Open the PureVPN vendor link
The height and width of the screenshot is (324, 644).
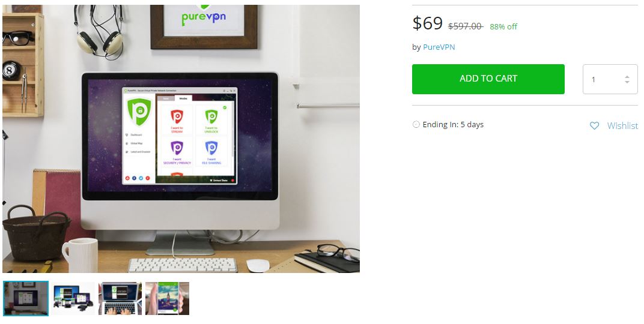pos(439,47)
